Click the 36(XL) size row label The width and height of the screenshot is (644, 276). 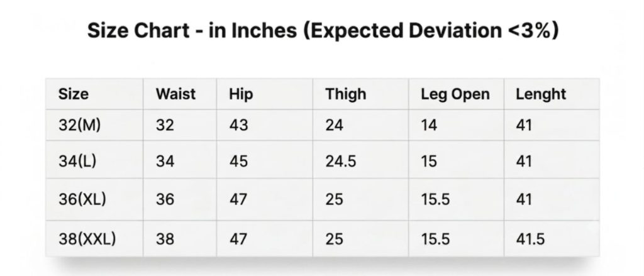pyautogui.click(x=82, y=199)
